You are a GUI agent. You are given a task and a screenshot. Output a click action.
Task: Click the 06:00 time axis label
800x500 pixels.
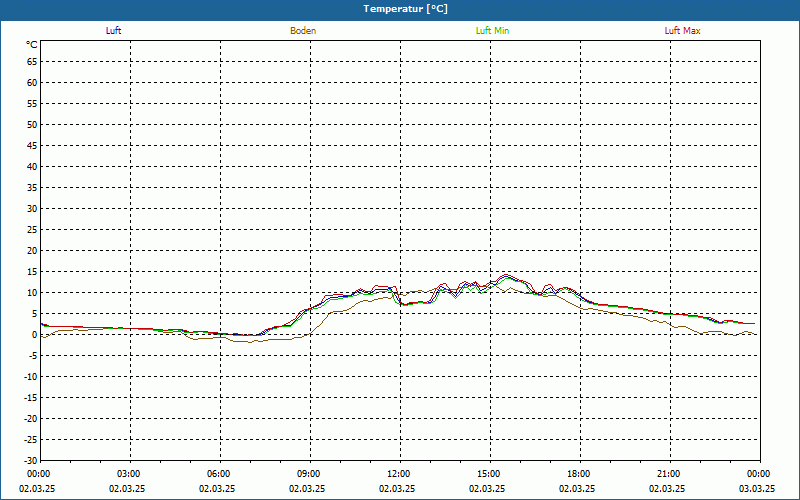[x=218, y=474]
